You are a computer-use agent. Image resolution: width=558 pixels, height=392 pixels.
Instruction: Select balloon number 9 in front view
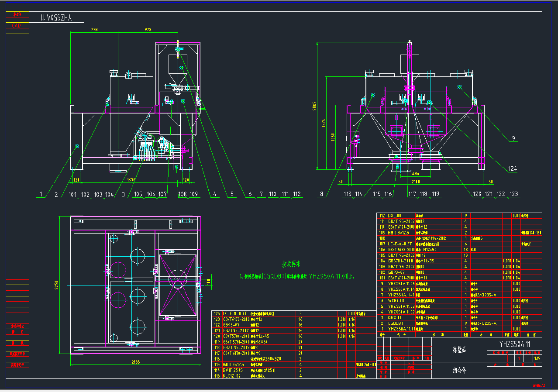click(514, 138)
